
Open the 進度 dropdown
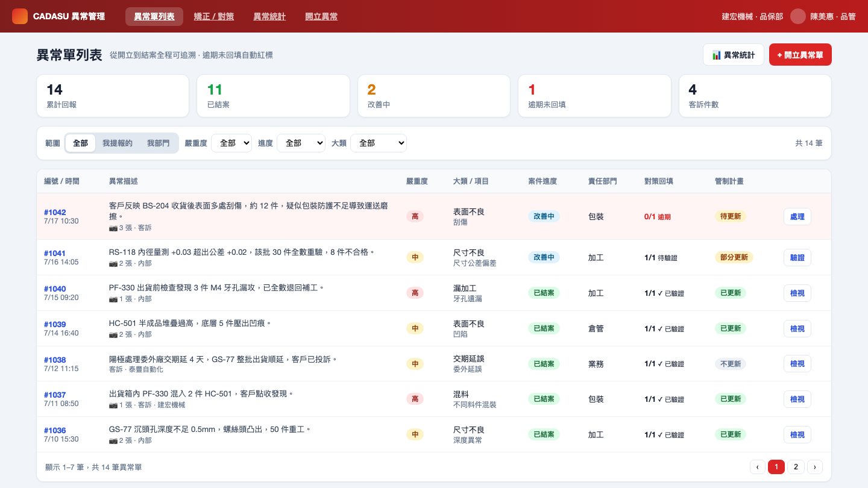[301, 143]
